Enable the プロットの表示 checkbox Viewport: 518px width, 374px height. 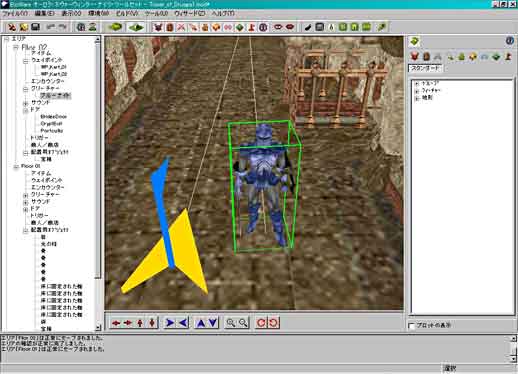coord(412,326)
